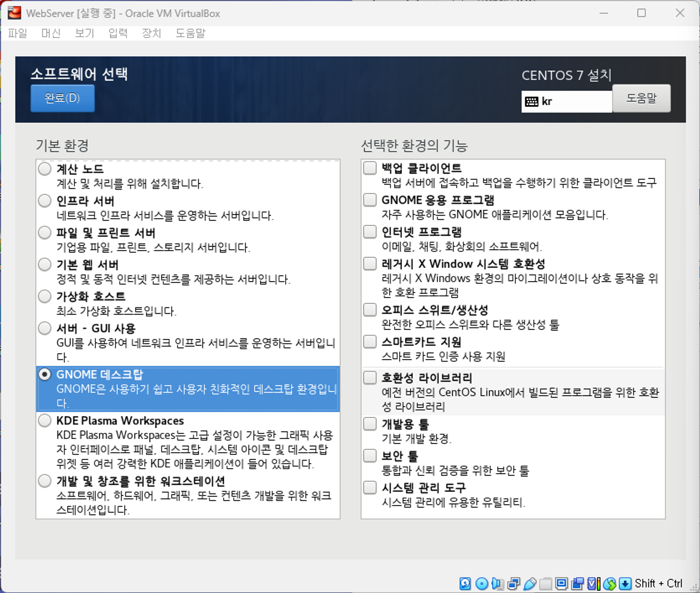Click the optical disc status icon
This screenshot has height=593, width=700.
482,583
